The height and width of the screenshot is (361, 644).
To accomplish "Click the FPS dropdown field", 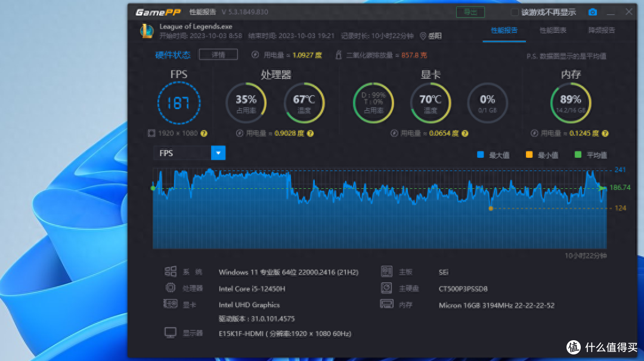I will [190, 153].
